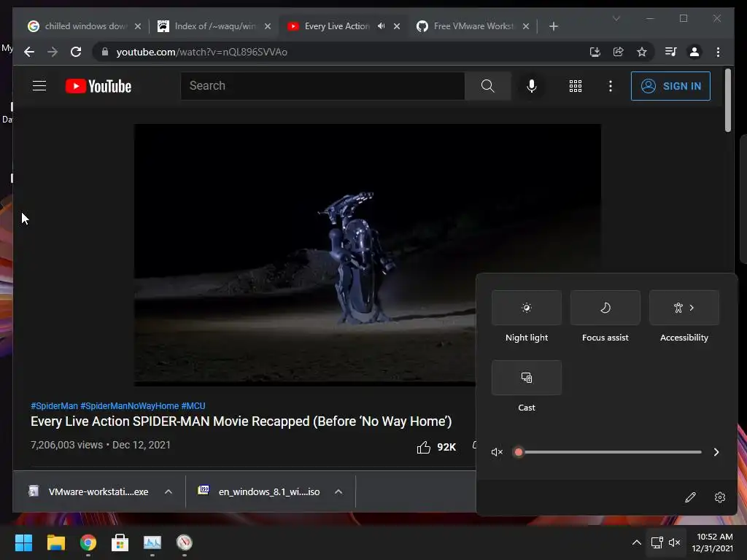Click the forward navigation arrow

tap(53, 52)
